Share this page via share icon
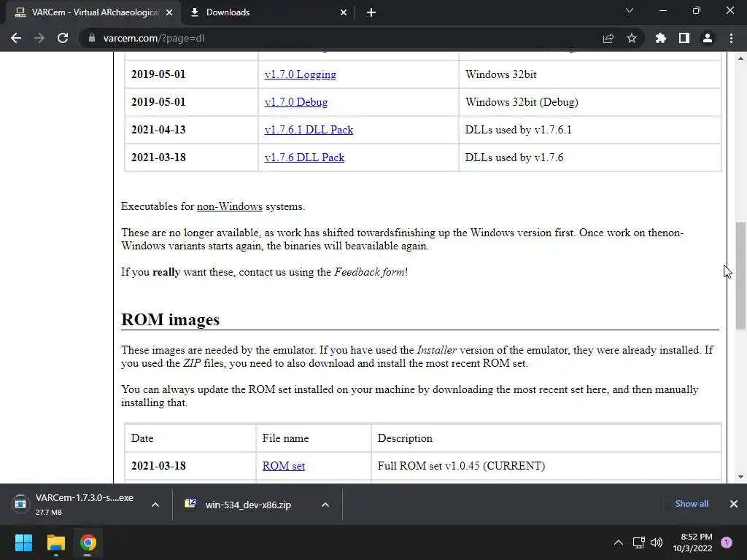Image resolution: width=747 pixels, height=560 pixels. coord(608,38)
